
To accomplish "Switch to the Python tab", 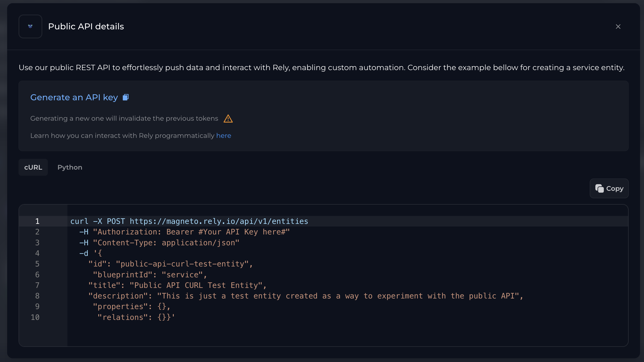I will point(70,167).
